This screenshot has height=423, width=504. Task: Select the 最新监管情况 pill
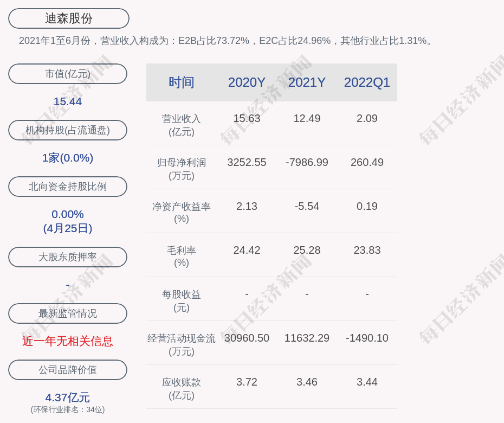tap(68, 313)
